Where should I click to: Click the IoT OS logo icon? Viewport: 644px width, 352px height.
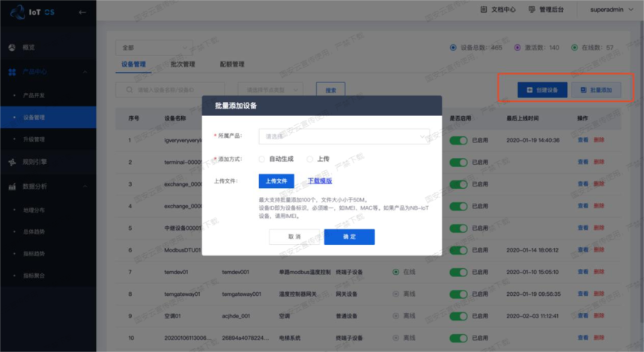point(17,12)
